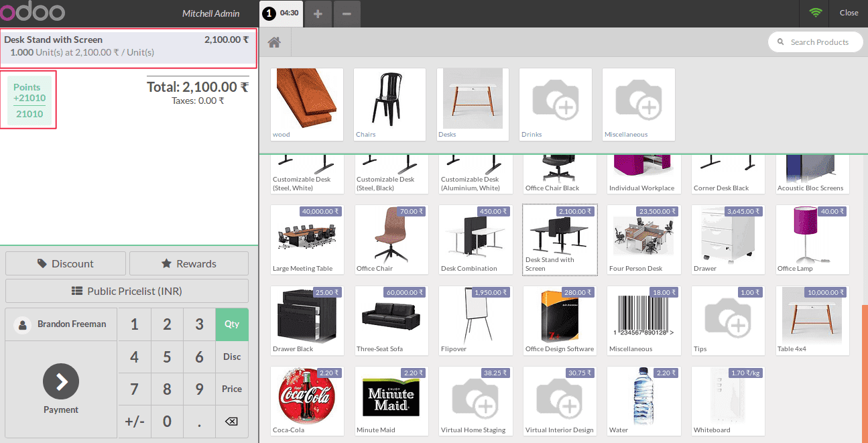Add Minute Maid to the order
868x443 pixels.
[x=391, y=401]
